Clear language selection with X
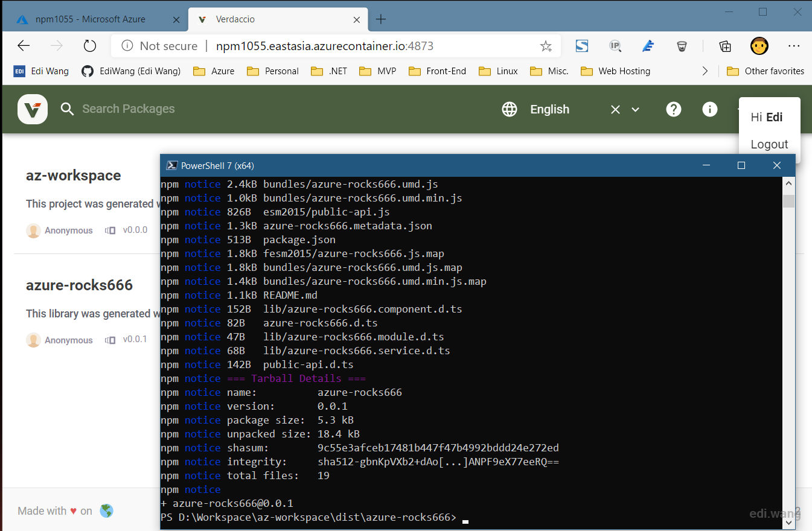Viewport: 812px width, 531px height. pos(615,109)
